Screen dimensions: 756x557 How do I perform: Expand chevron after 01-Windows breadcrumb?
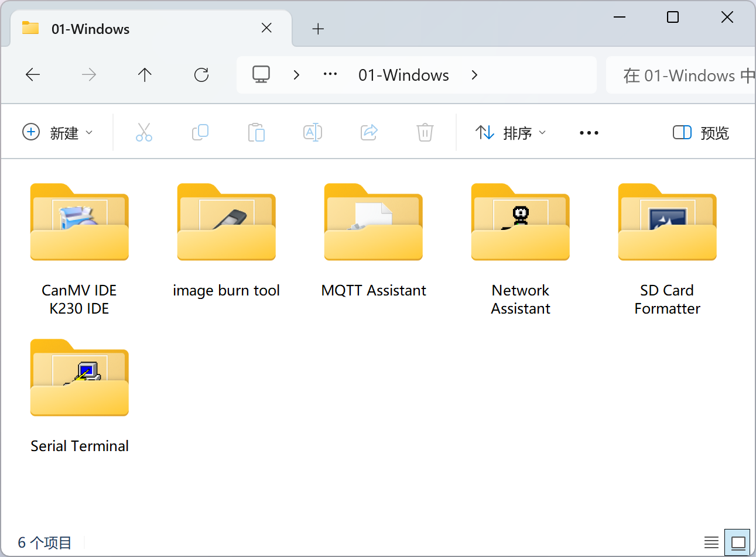[474, 75]
